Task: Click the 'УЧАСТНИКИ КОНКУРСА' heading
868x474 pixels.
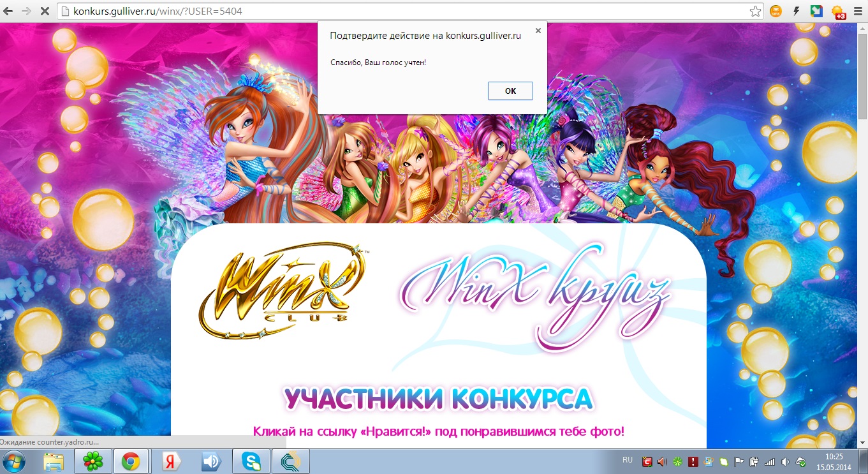Action: click(x=439, y=398)
